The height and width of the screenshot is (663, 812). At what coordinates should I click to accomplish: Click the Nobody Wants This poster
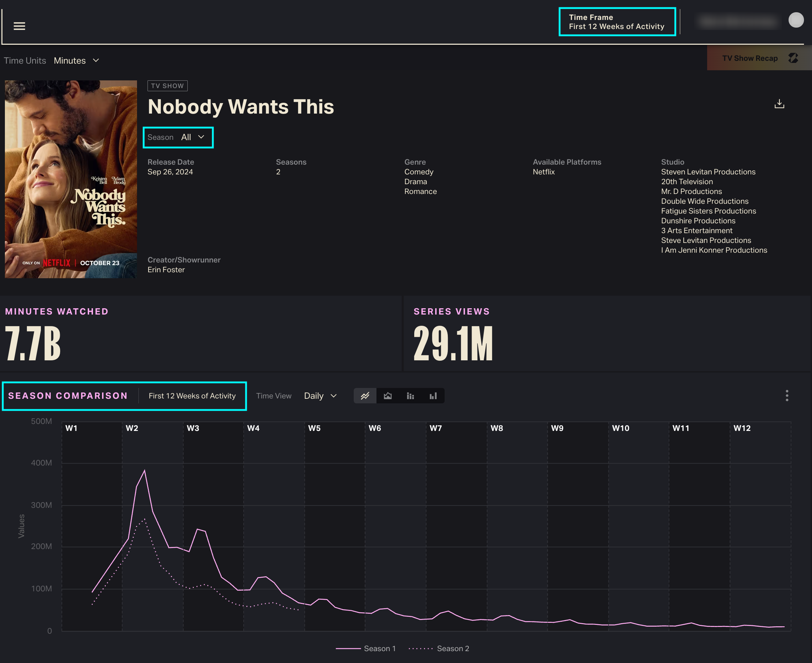coord(71,179)
